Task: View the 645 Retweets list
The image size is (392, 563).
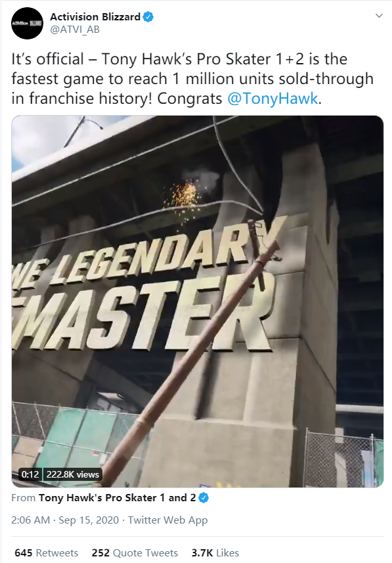Action: (x=47, y=552)
